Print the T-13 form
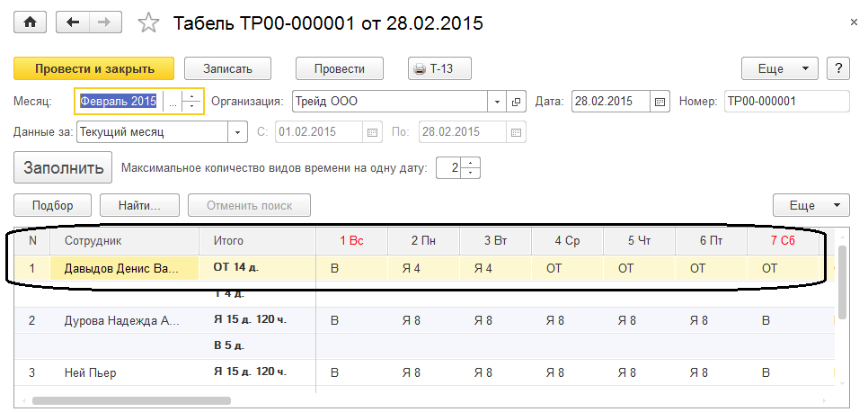Screen dimensions: 868x412 tap(439, 68)
